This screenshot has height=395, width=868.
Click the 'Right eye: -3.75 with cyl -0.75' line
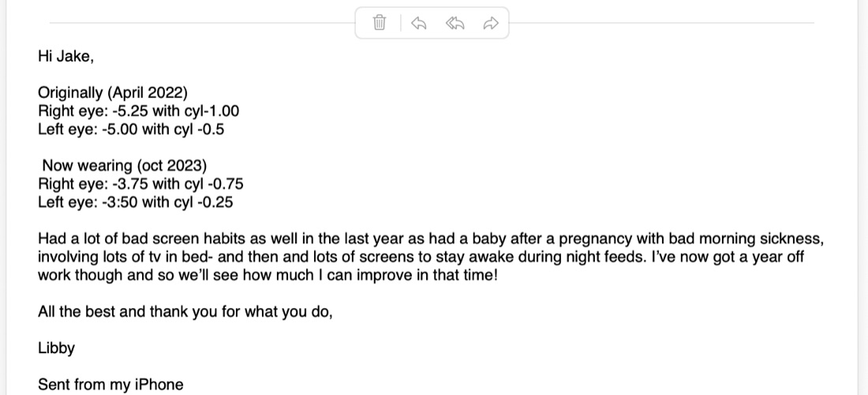tap(140, 184)
